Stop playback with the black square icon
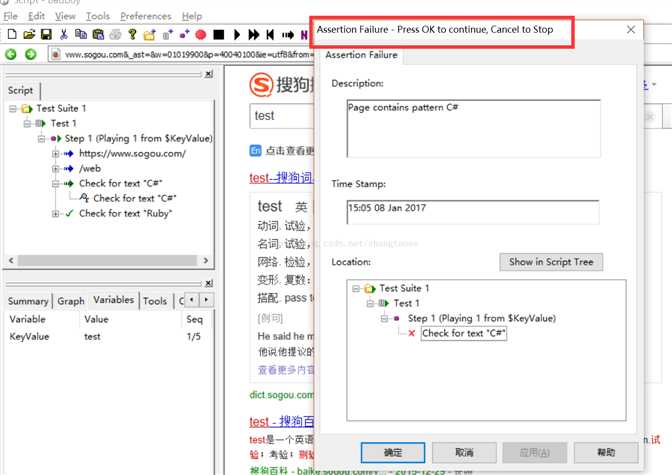The image size is (672, 475). pos(219,34)
